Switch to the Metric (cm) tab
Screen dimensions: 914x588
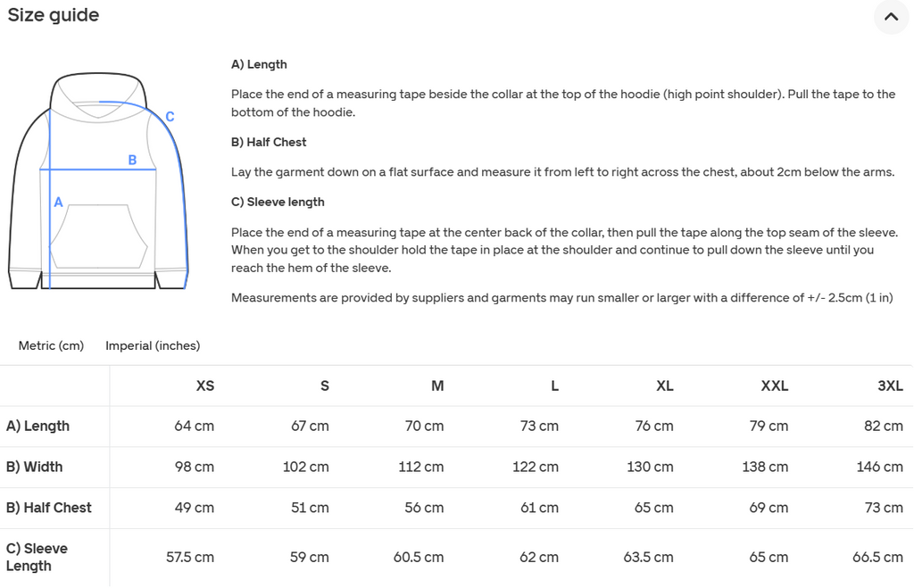[x=51, y=345]
